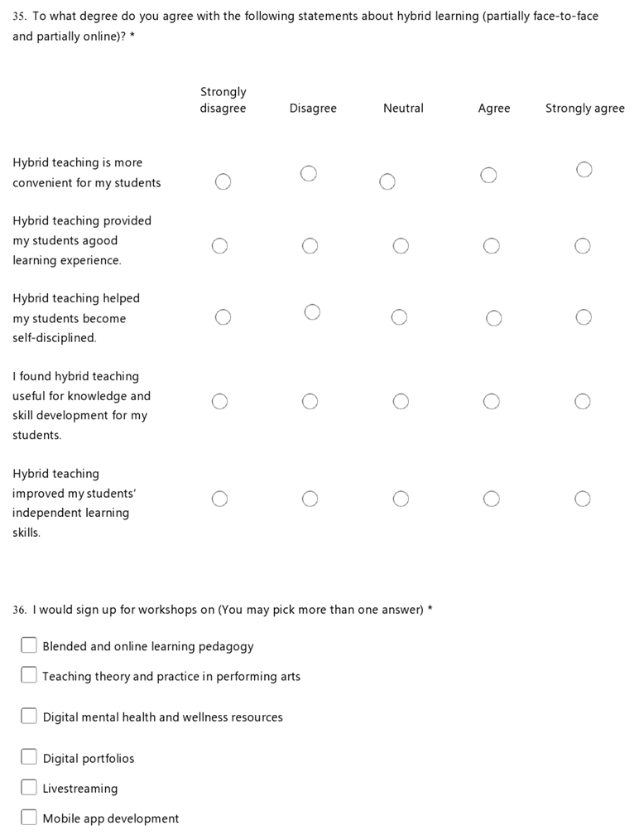
Task: Pick Agree for knowledge and skill development
Action: coord(491,402)
